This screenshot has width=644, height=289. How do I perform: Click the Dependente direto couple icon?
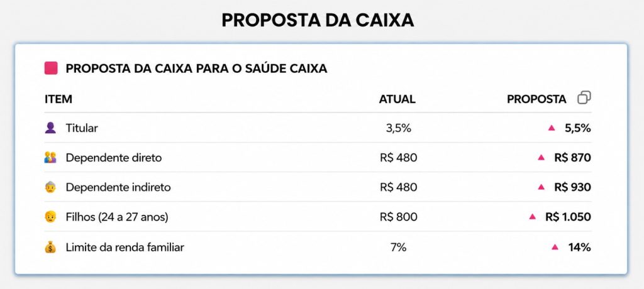50,158
